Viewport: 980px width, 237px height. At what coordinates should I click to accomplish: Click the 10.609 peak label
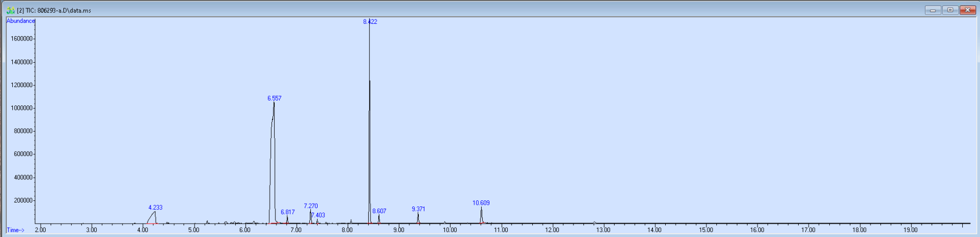481,203
